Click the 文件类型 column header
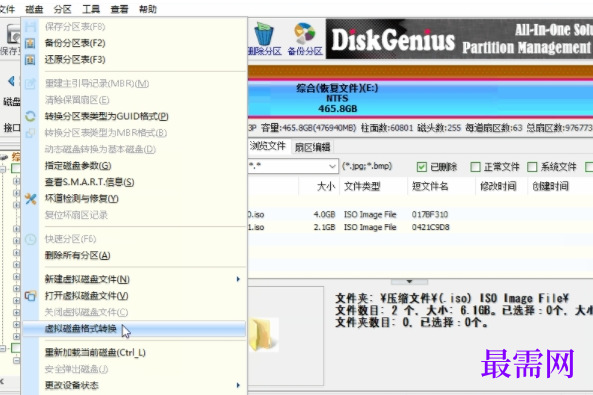Screen dimensions: 593x395 pos(373,186)
